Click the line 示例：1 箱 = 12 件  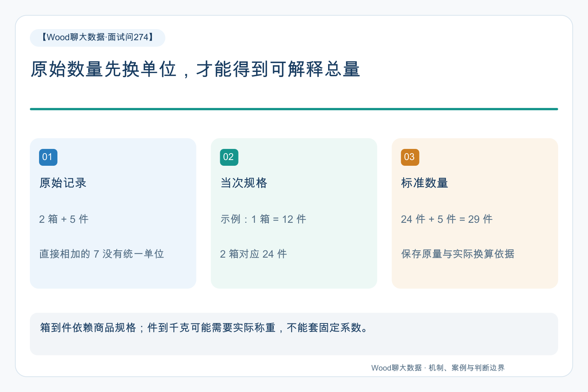click(263, 219)
